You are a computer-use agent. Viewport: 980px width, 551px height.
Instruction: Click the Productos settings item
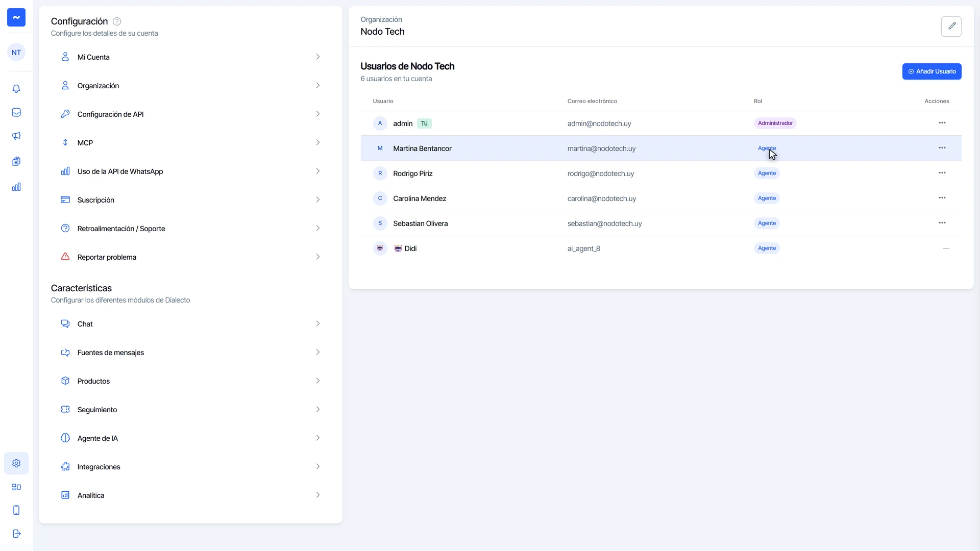(x=190, y=381)
